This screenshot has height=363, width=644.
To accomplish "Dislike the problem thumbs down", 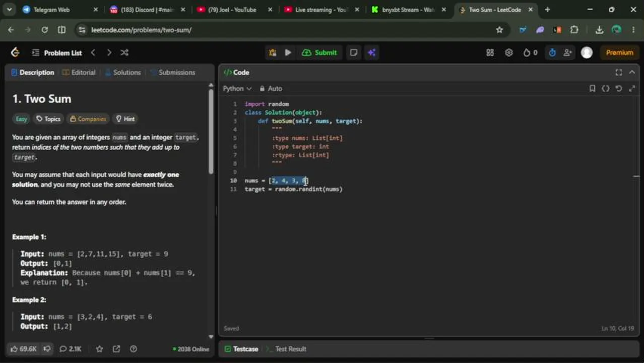I will [47, 349].
